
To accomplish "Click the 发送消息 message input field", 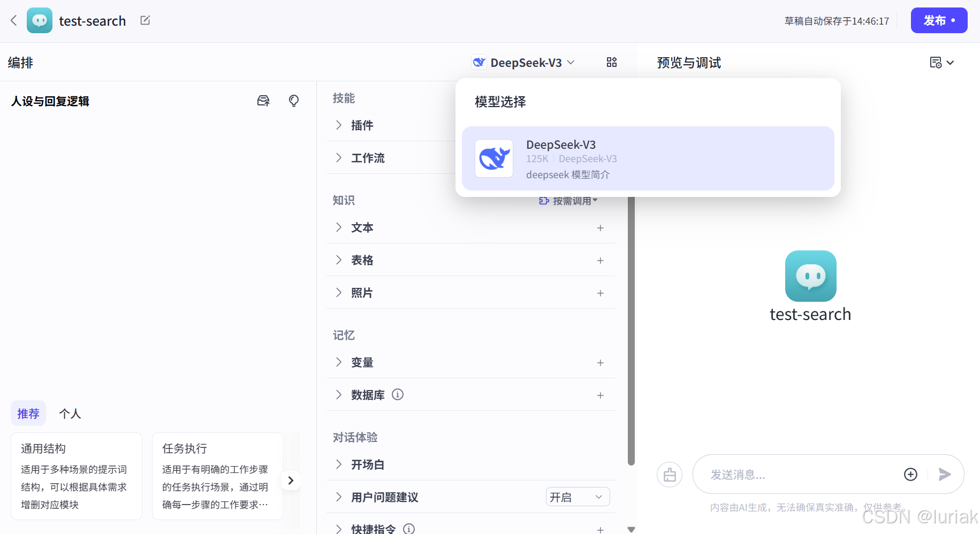I will (803, 475).
